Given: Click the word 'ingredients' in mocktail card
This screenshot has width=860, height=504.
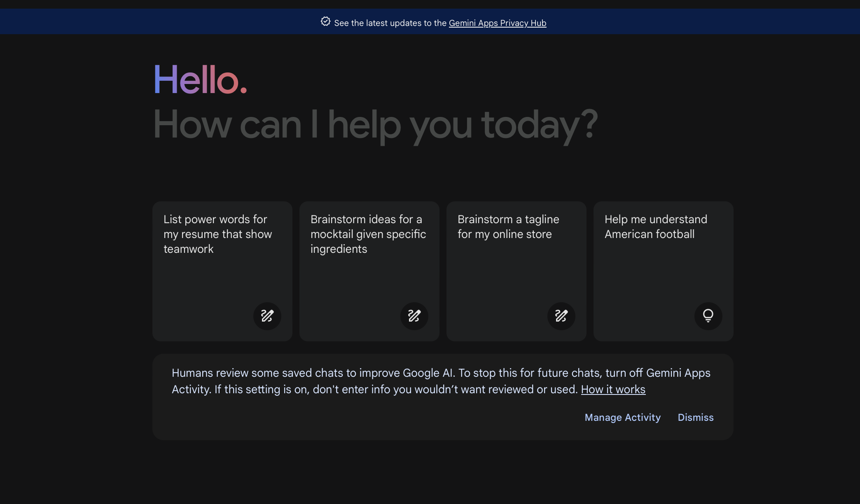Looking at the screenshot, I should coord(339,249).
